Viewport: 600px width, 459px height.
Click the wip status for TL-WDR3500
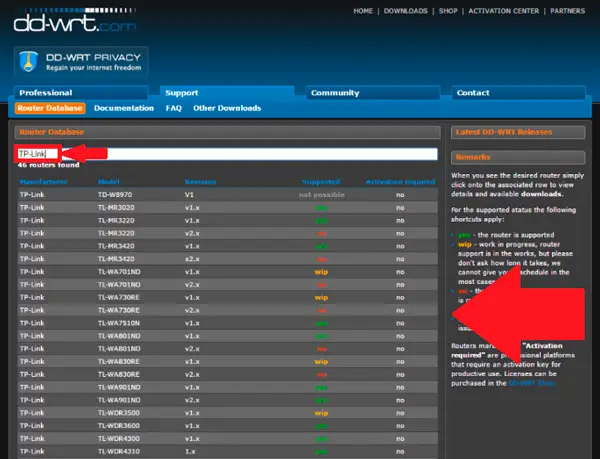click(x=321, y=413)
